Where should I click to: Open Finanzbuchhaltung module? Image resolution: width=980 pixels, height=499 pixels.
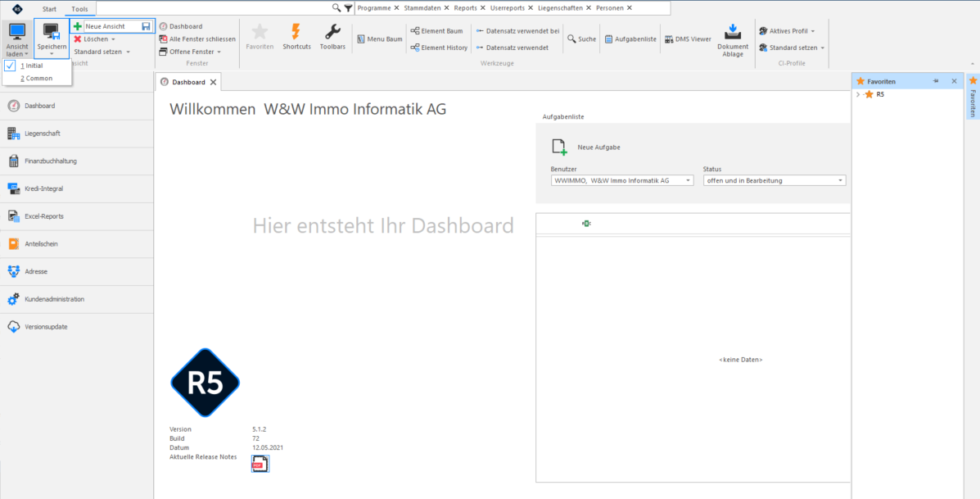click(77, 161)
